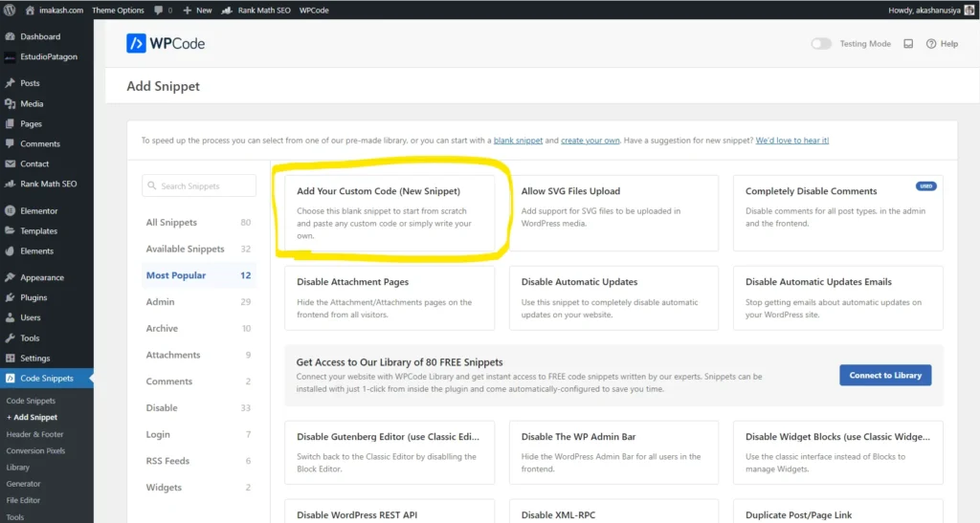Select Archive category

198,328
